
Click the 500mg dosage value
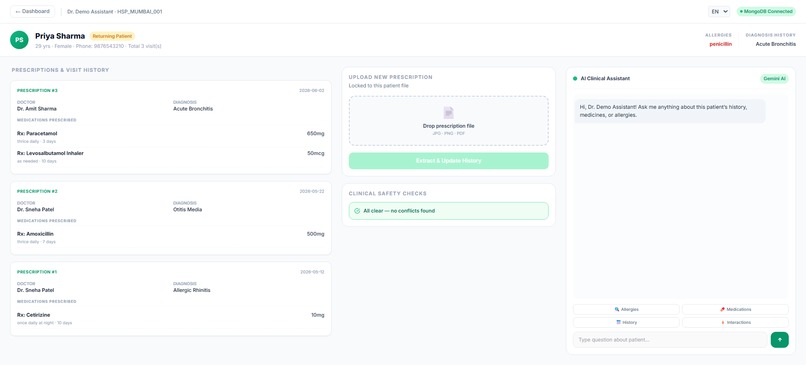tap(316, 234)
